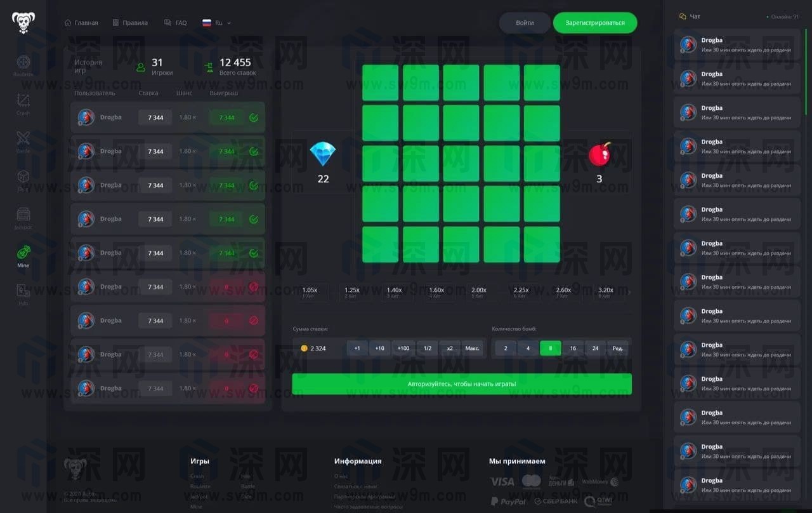
Task: Go to the Jackpot game icon
Action: (23, 215)
